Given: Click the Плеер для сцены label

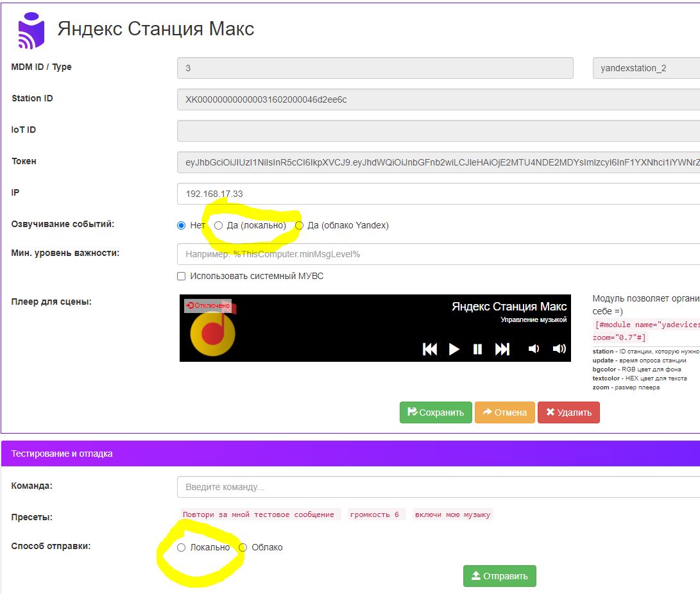Looking at the screenshot, I should click(x=51, y=301).
